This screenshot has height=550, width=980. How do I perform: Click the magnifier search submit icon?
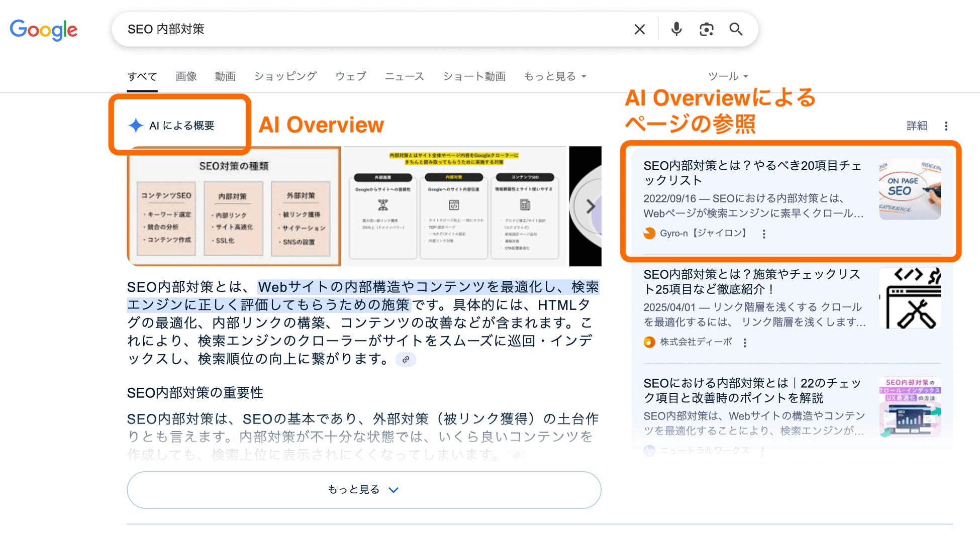point(736,30)
